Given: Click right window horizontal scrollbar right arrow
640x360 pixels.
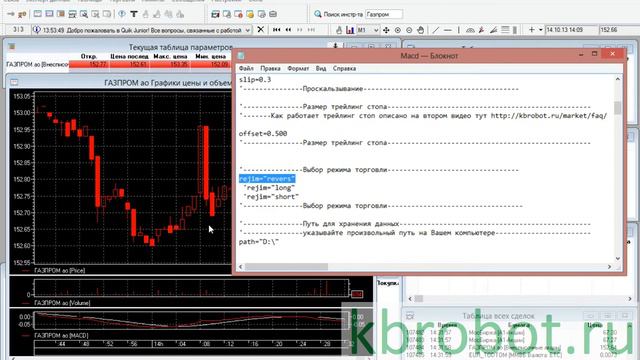Looking at the screenshot, I should click(630, 299).
